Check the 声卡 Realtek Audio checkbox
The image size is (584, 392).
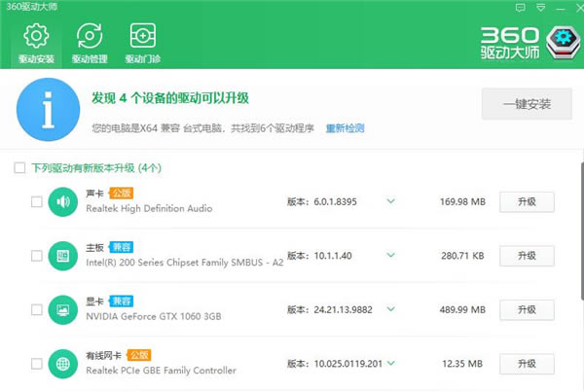[37, 201]
